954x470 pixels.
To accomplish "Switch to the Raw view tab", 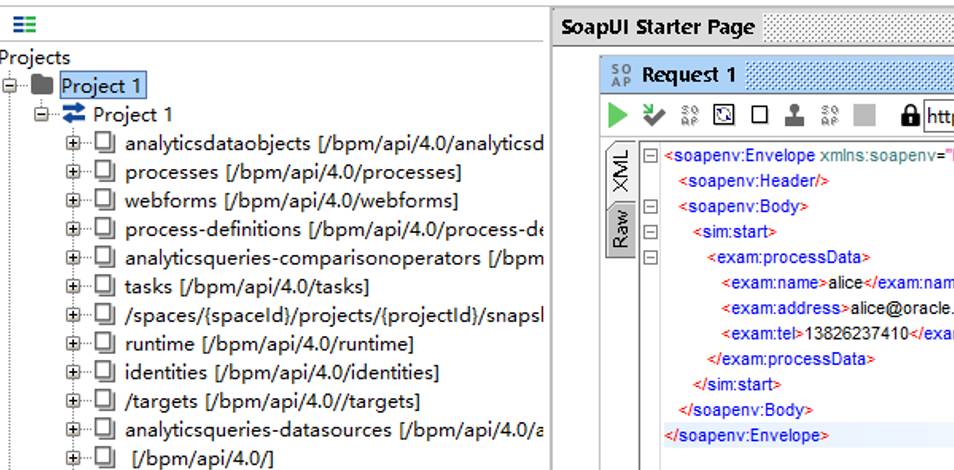I will coord(621,227).
